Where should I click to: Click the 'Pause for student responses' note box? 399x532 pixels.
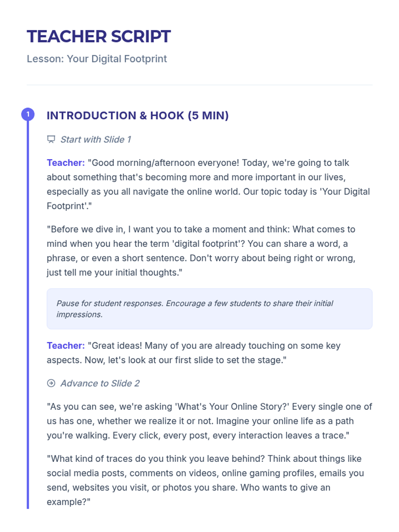click(209, 309)
